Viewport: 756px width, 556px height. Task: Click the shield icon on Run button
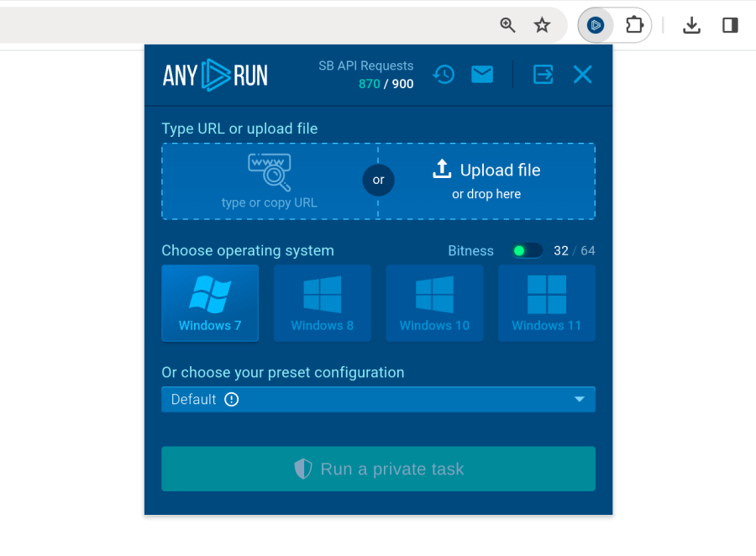pos(303,469)
